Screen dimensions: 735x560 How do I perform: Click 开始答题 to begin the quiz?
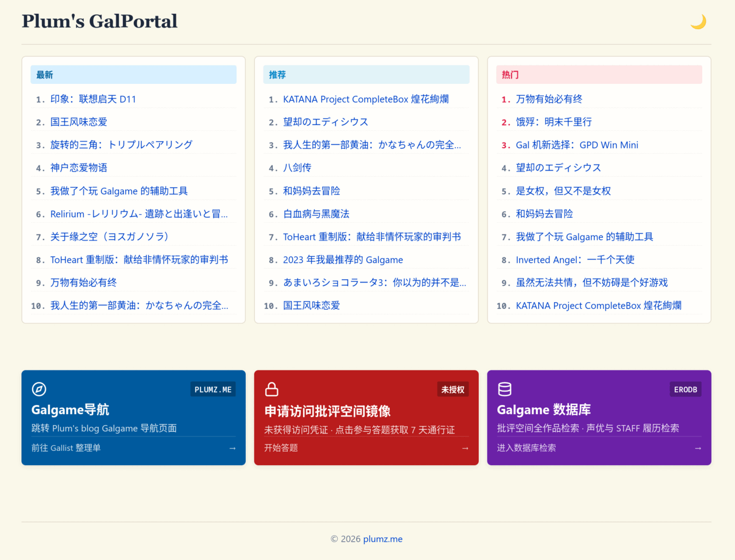click(281, 448)
